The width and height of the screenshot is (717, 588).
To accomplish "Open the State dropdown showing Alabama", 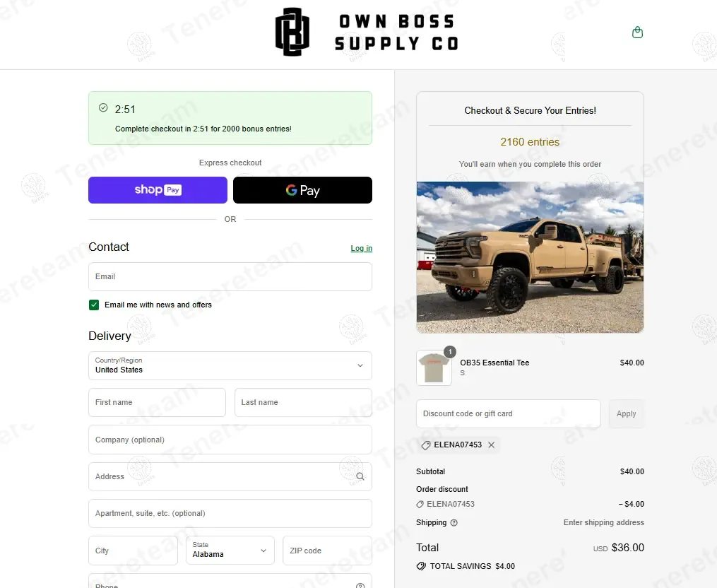I will coord(230,550).
